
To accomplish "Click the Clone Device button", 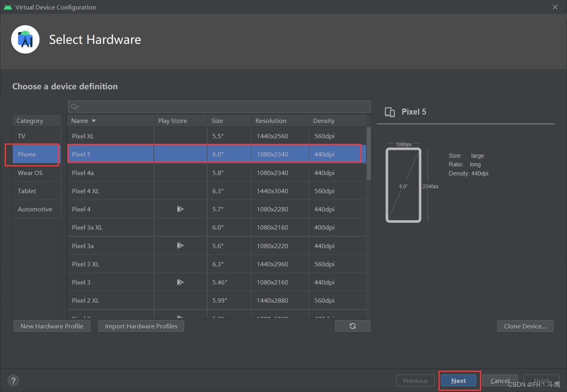I will coord(525,326).
